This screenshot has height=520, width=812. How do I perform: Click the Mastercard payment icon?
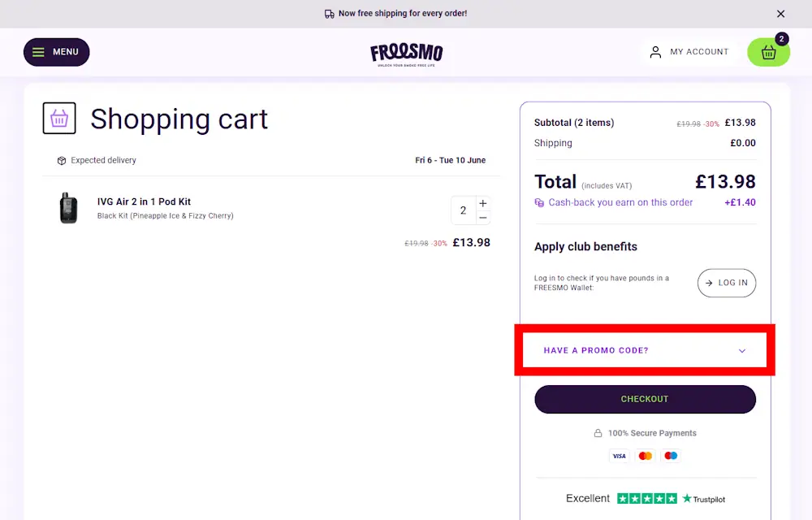645,456
